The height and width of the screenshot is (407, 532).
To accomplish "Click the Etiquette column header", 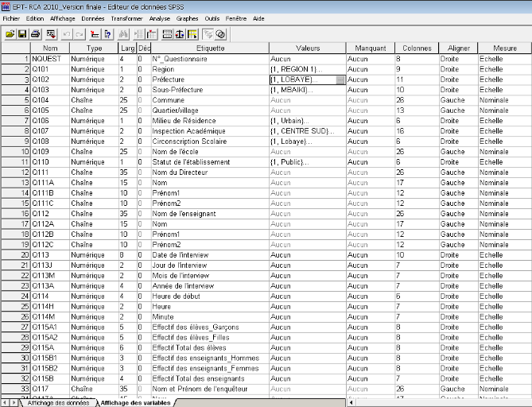I will (211, 48).
